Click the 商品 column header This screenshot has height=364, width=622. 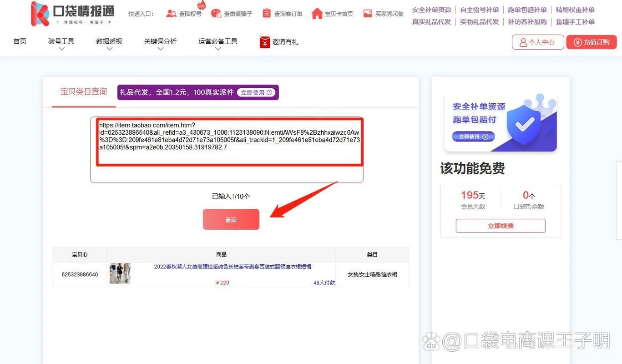221,255
